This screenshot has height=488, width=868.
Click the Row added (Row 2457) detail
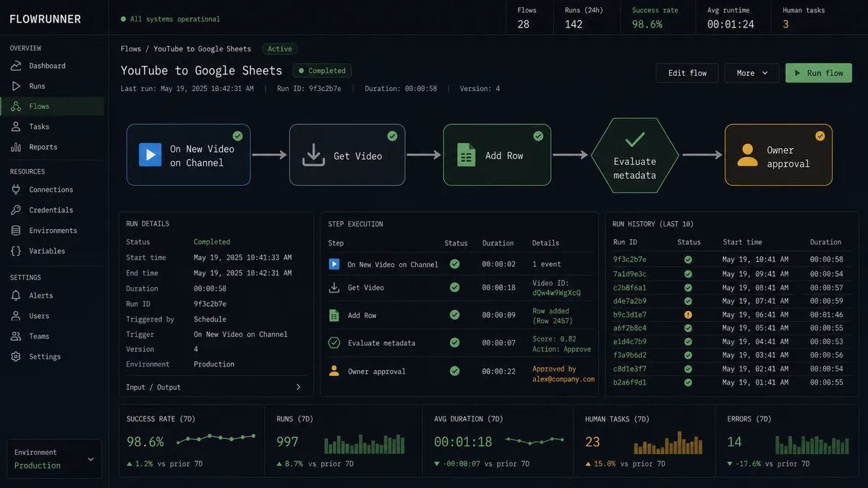[553, 316]
